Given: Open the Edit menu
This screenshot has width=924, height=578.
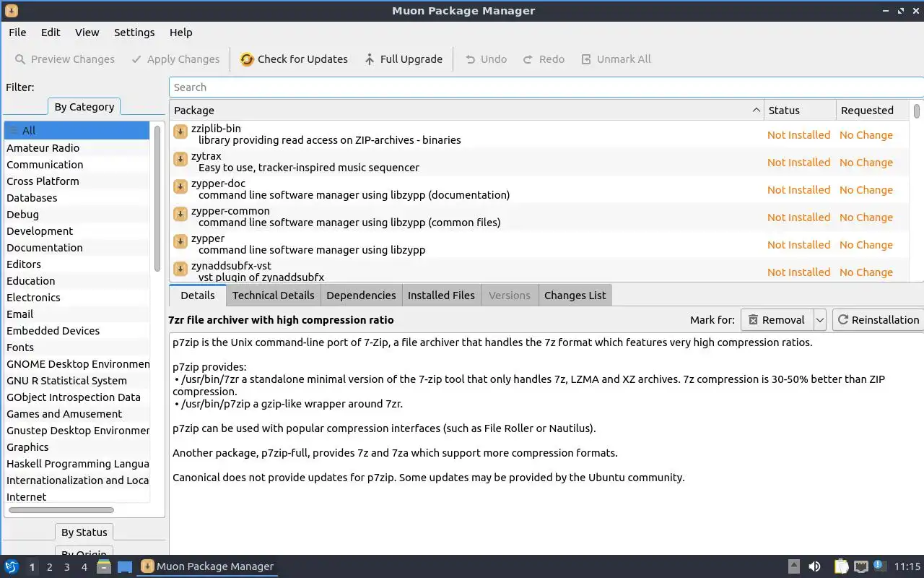Looking at the screenshot, I should pyautogui.click(x=51, y=33).
